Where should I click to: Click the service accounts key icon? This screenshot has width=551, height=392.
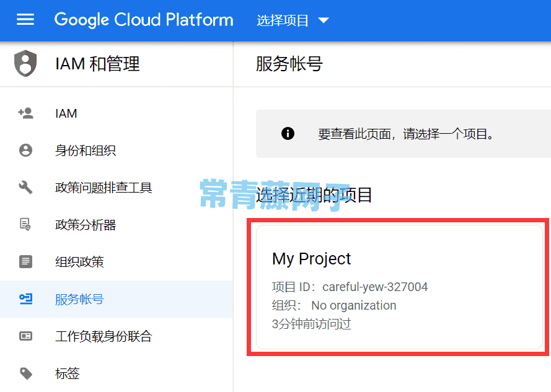click(25, 299)
